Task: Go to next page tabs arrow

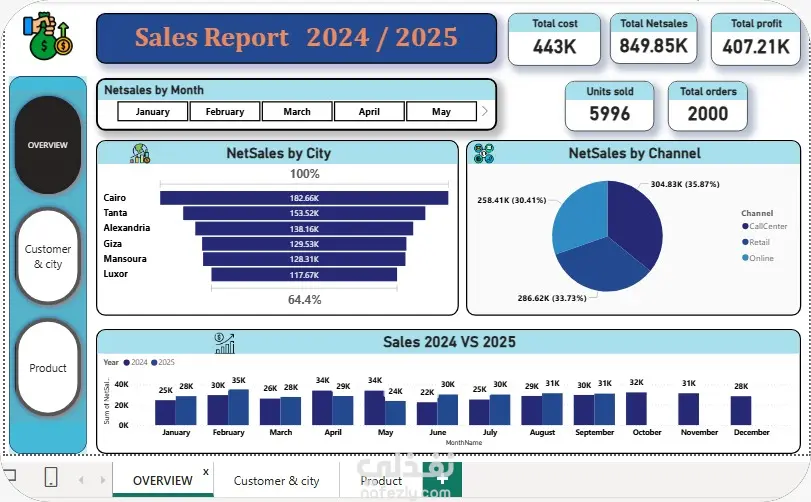Action: pos(103,480)
